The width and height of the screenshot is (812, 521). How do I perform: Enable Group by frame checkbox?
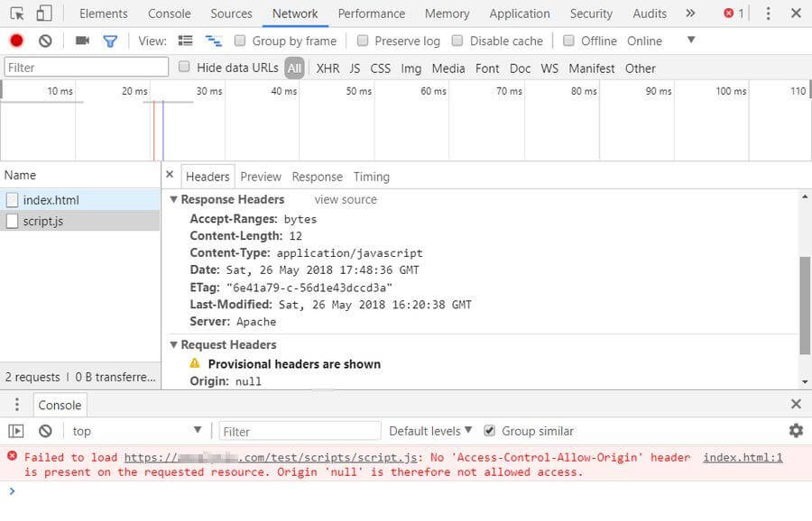(x=240, y=41)
